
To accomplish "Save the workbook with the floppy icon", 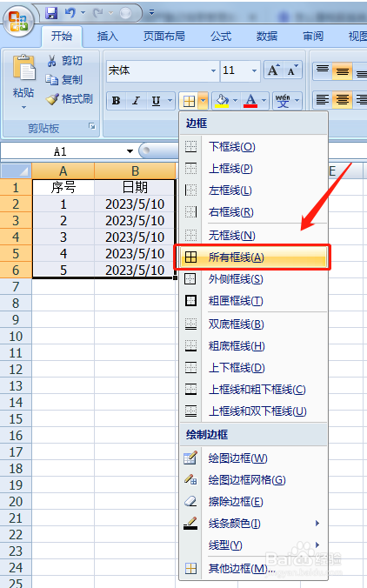I will tap(51, 13).
